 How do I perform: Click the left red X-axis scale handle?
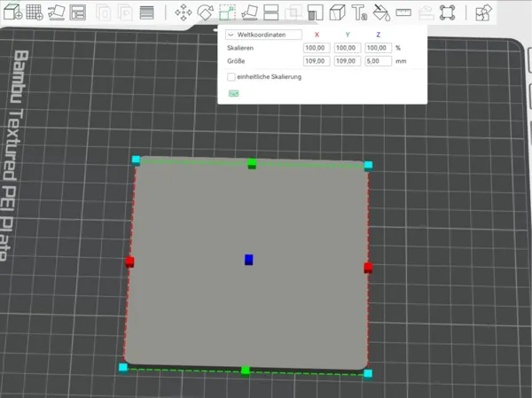pos(129,262)
